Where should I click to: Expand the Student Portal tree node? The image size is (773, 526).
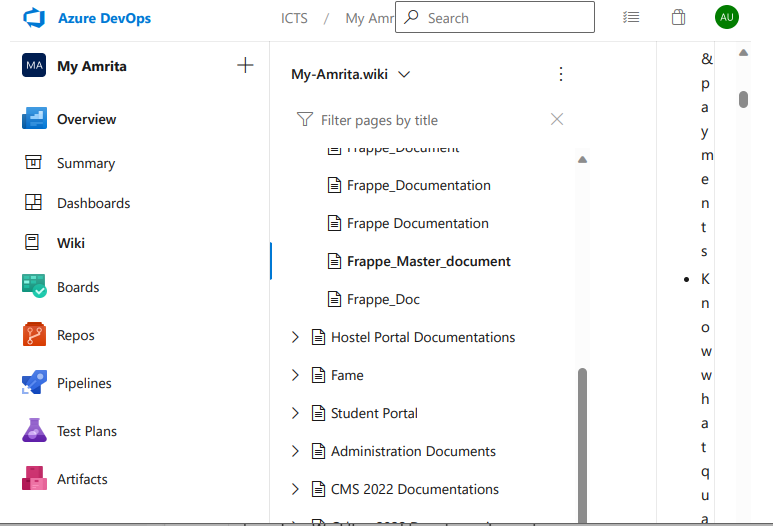[295, 413]
